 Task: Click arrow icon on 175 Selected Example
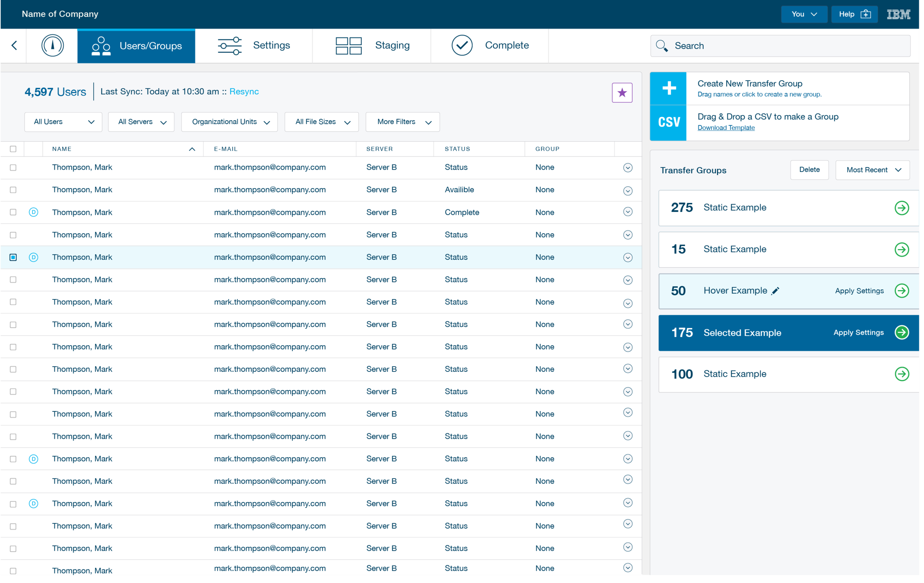(902, 332)
